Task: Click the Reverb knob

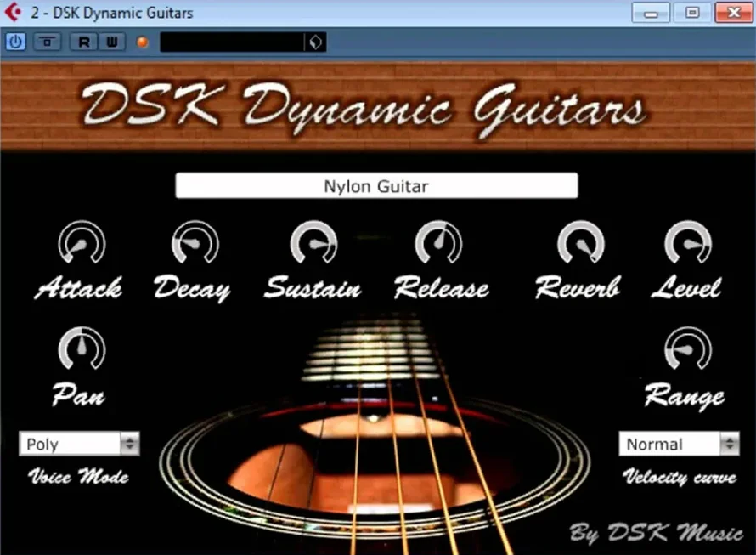Action: tap(580, 243)
